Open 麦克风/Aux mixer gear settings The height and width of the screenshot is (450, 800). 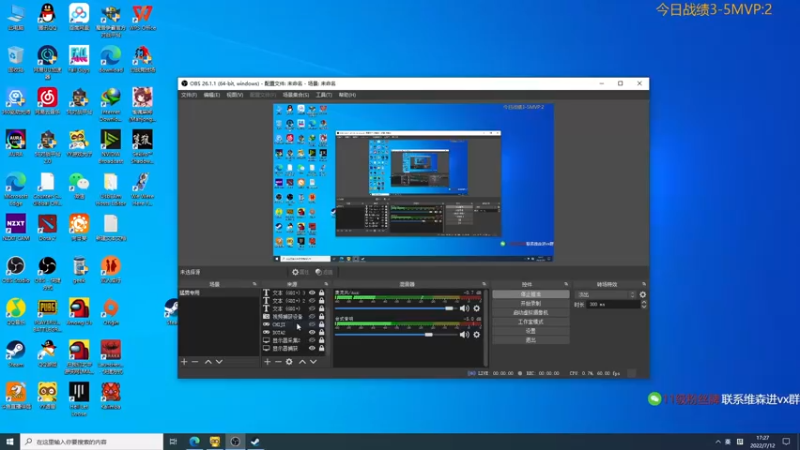click(x=477, y=308)
